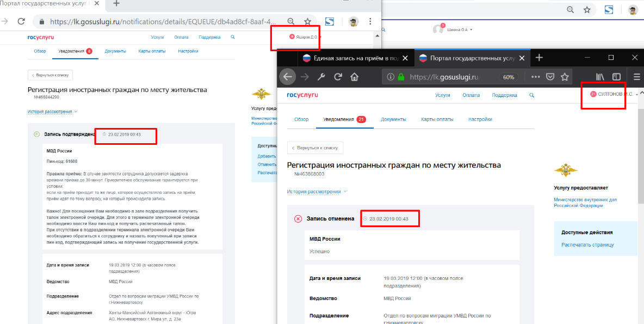Go forward in the Firefox window
The image size is (644, 324).
point(305,76)
